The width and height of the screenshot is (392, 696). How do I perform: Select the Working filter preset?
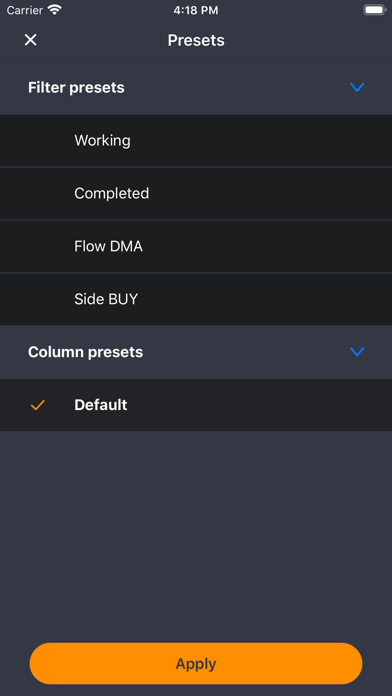196,141
